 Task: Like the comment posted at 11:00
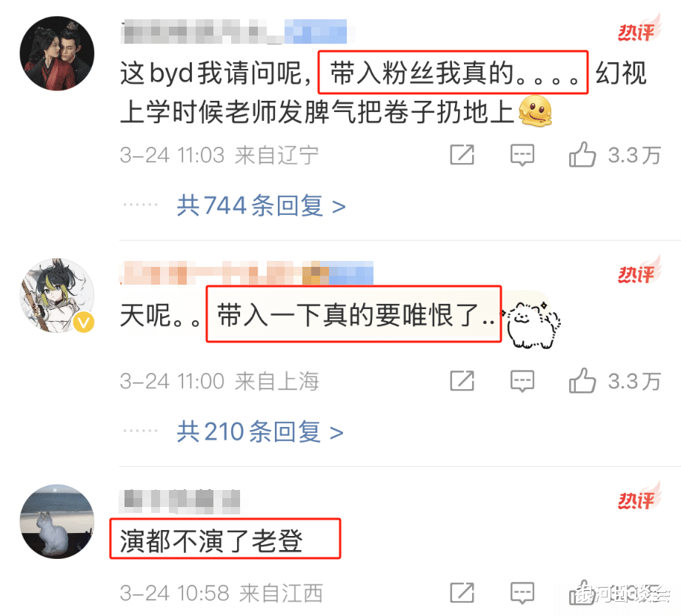click(x=582, y=380)
